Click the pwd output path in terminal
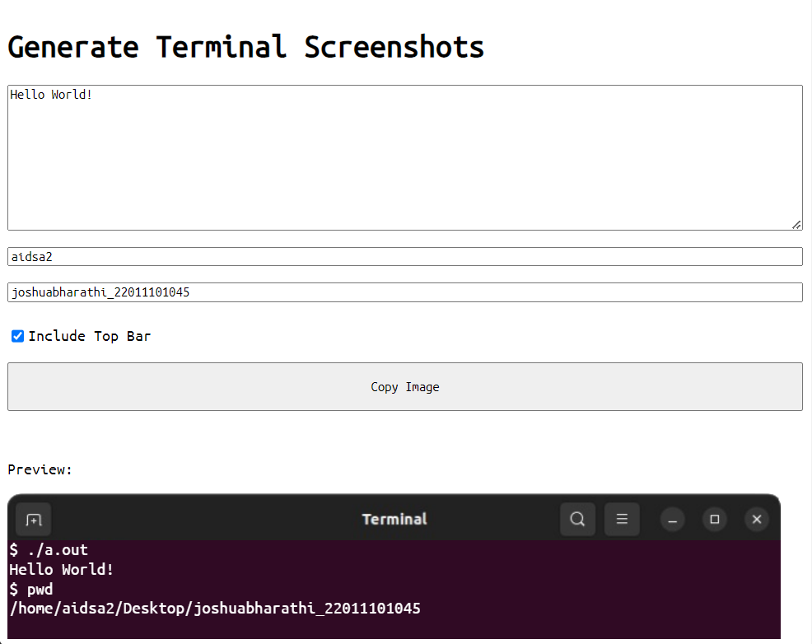The image size is (812, 644). click(x=214, y=609)
